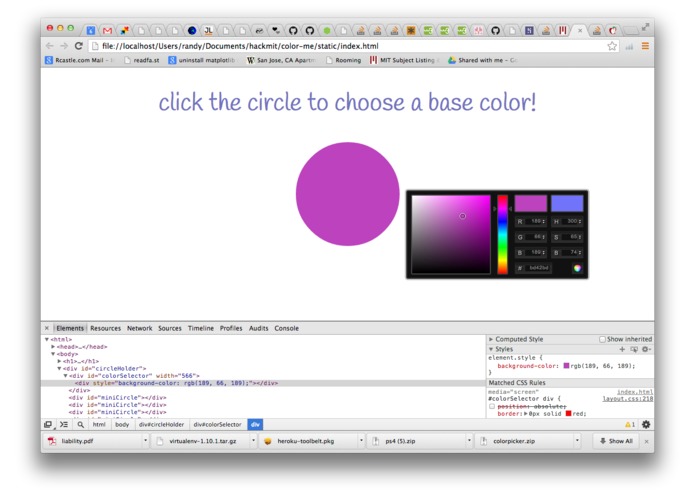Click the R value field in picker
The image size is (695, 494).
531,221
